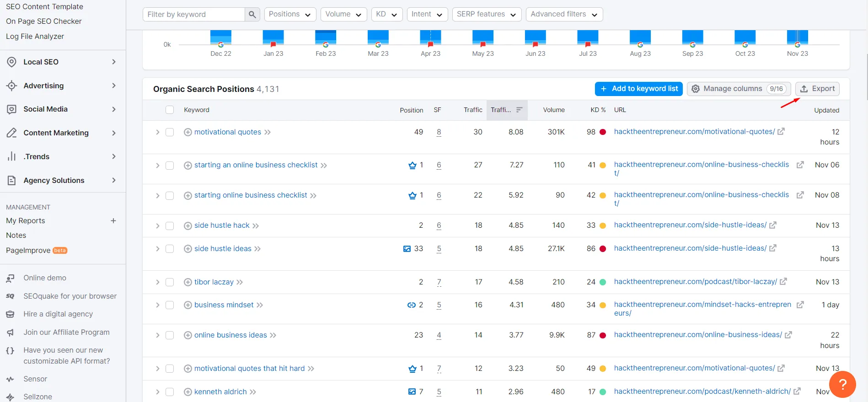Open external link for motivational-quotes URL first row
868x402 pixels.
pyautogui.click(x=781, y=132)
